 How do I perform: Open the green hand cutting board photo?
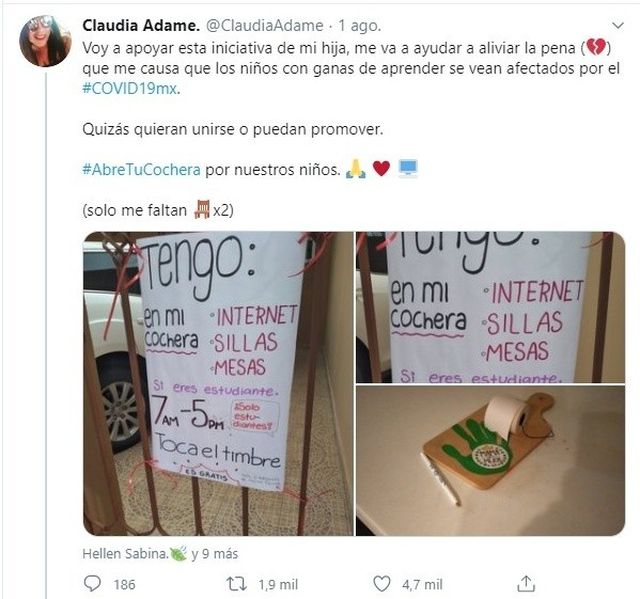pos(490,461)
